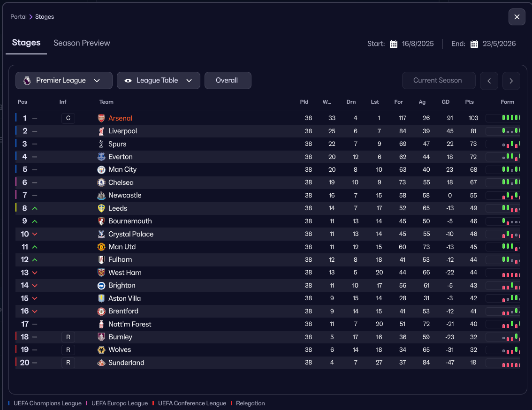Click the Arsenal club crest icon
Screen dimensions: 532x410
(101, 118)
